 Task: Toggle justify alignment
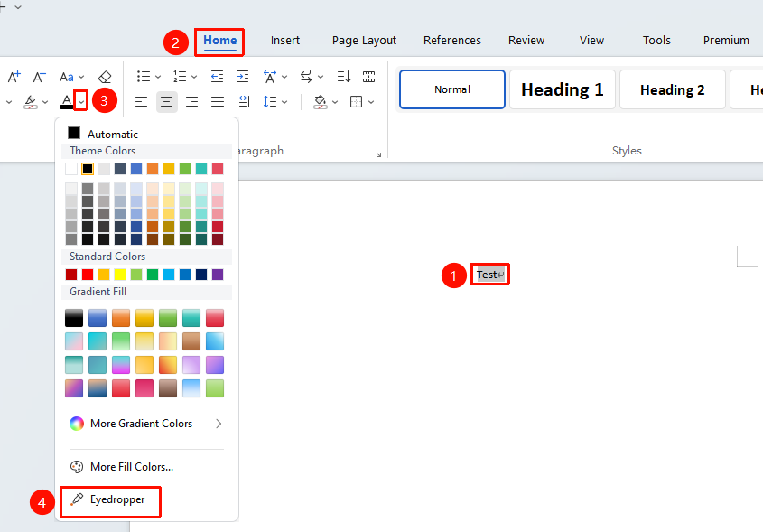218,102
